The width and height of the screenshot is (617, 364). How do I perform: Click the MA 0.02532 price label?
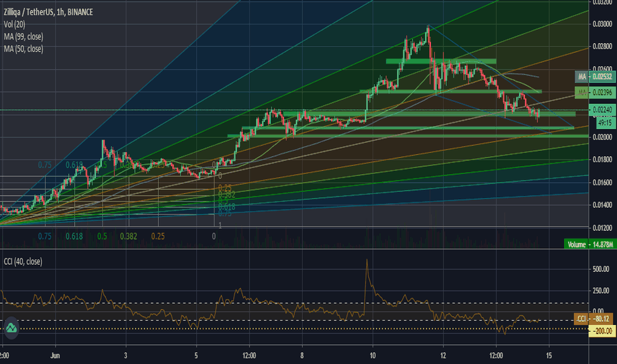pyautogui.click(x=595, y=76)
